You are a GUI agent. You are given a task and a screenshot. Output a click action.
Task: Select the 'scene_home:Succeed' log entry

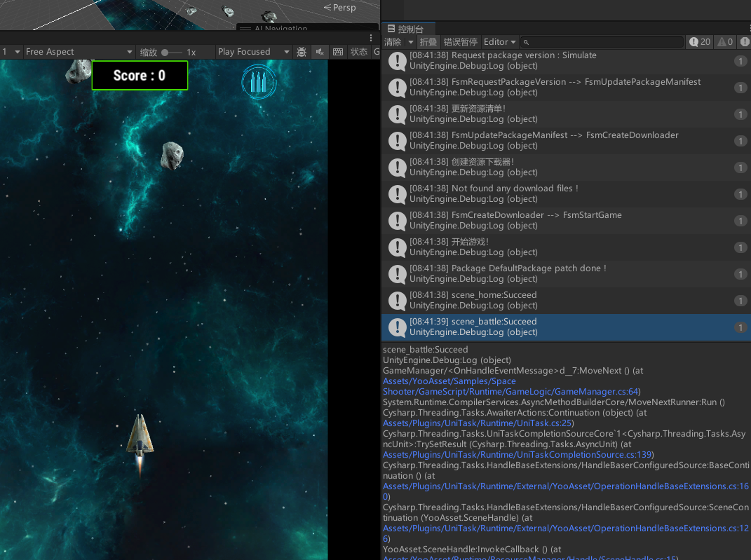pyautogui.click(x=566, y=301)
